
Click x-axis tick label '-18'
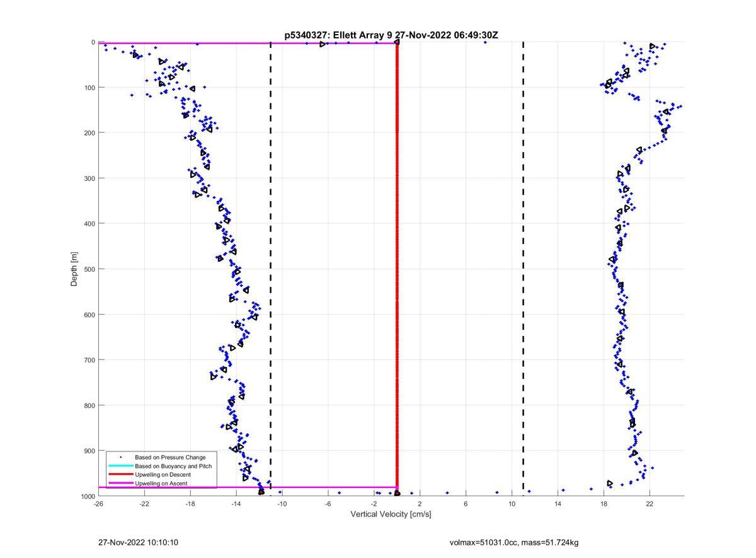pyautogui.click(x=190, y=504)
